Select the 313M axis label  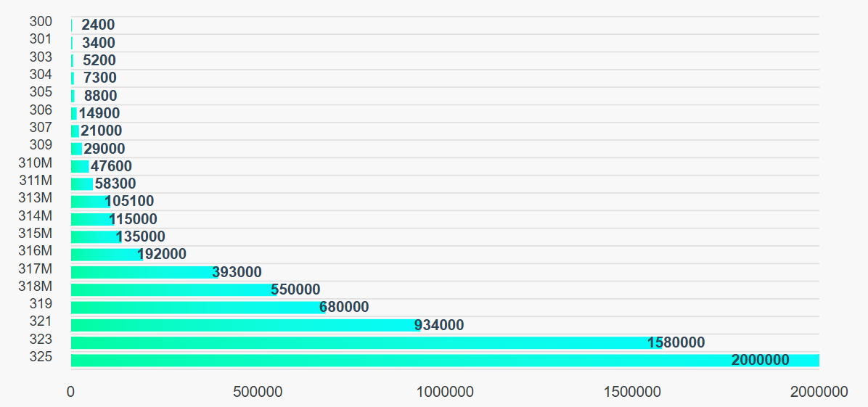36,198
